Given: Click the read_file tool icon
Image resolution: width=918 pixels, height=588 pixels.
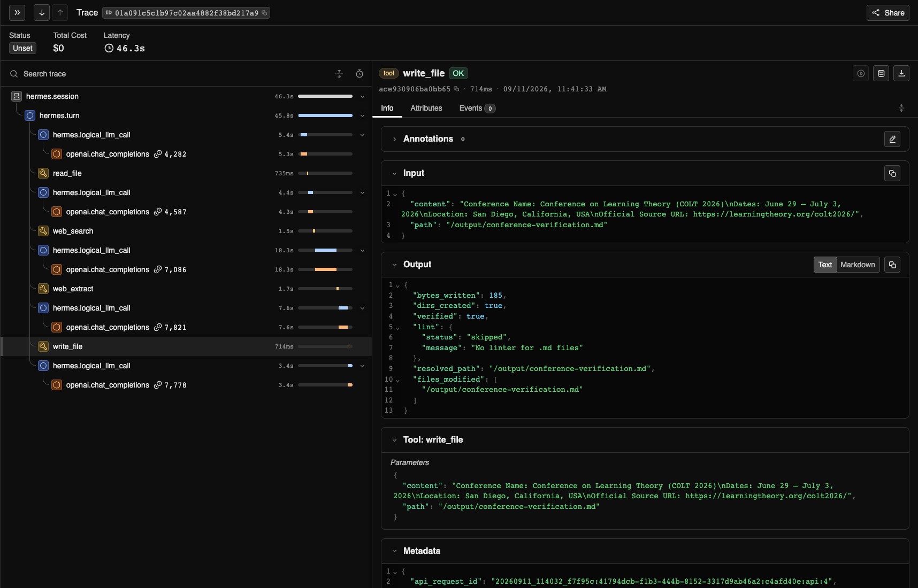Looking at the screenshot, I should coord(43,173).
